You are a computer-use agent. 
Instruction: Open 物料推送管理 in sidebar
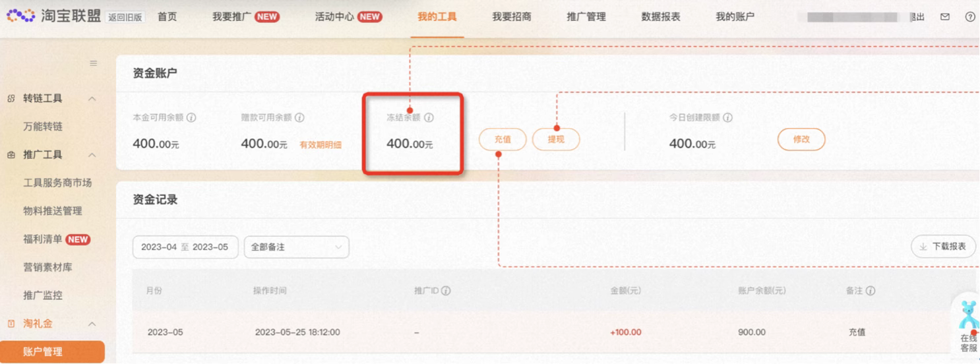53,211
